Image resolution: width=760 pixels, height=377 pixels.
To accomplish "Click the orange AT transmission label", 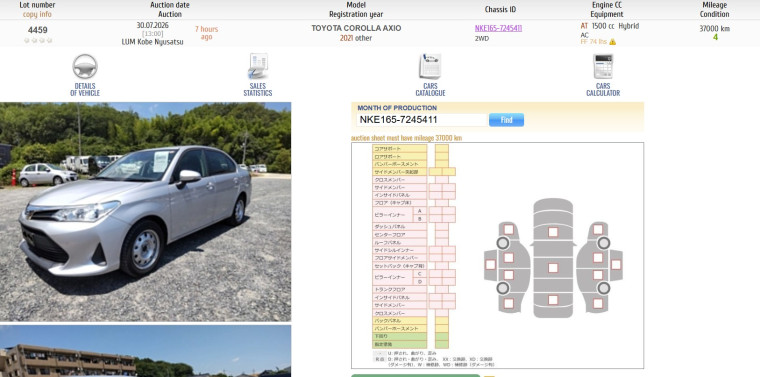I will [584, 26].
